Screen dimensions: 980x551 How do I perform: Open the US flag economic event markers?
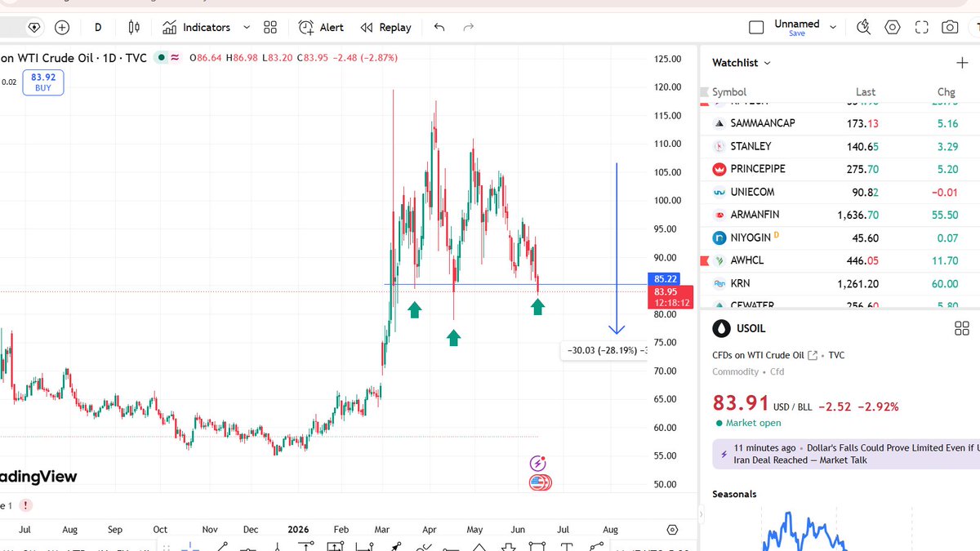[540, 482]
